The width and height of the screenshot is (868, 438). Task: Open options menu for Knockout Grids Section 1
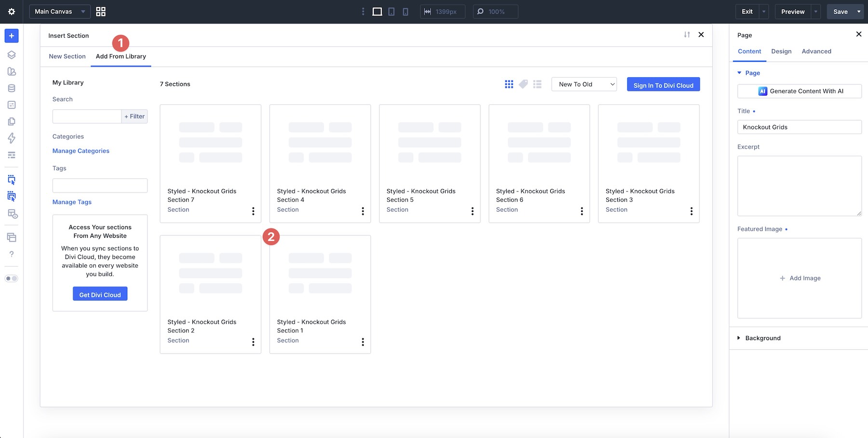tap(363, 342)
